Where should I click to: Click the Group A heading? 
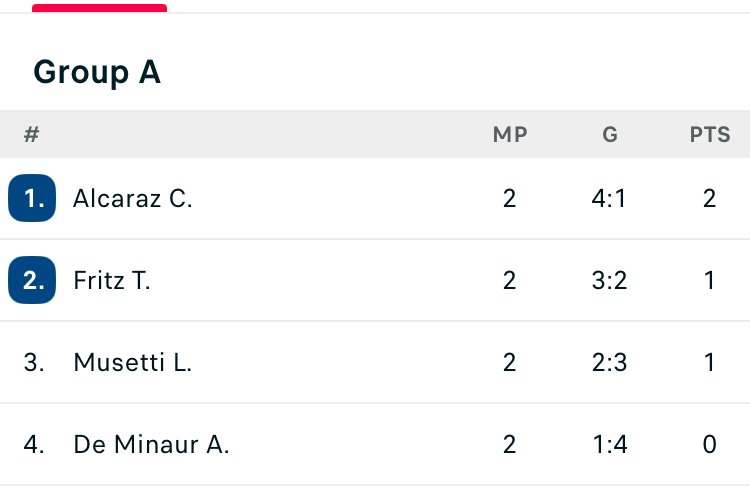point(97,72)
